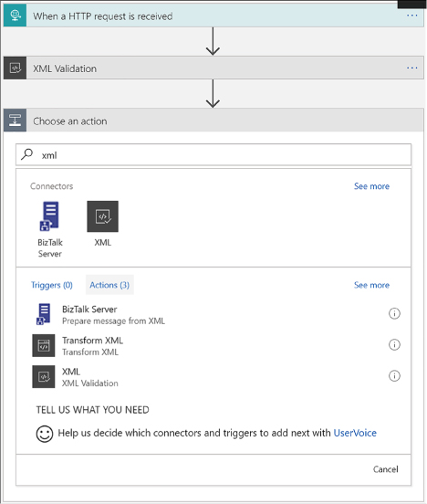This screenshot has width=427, height=504.
Task: Open the UserVoice link
Action: [355, 433]
